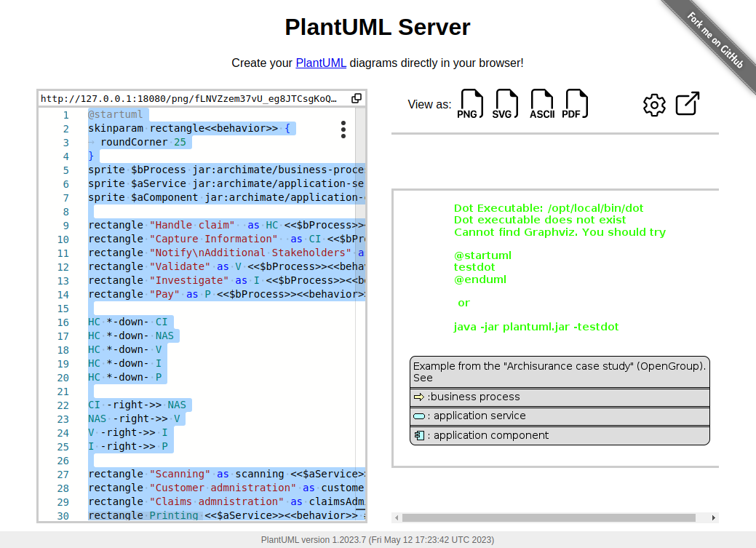756x548 pixels.
Task: Click the right arrow of the horizontal scrollbar
Action: (x=712, y=517)
